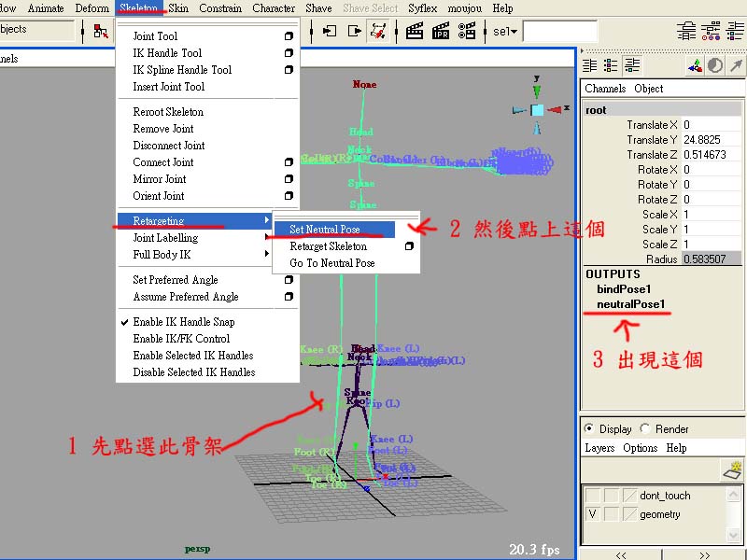Open the objects mode dropdown
The image size is (747, 560).
[37, 30]
